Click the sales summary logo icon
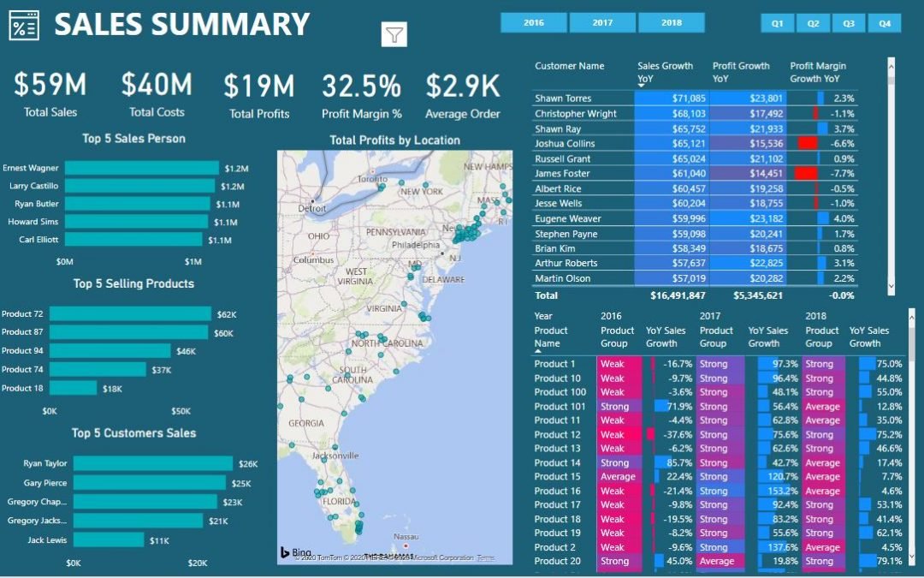This screenshot has height=578, width=924. coord(24,26)
